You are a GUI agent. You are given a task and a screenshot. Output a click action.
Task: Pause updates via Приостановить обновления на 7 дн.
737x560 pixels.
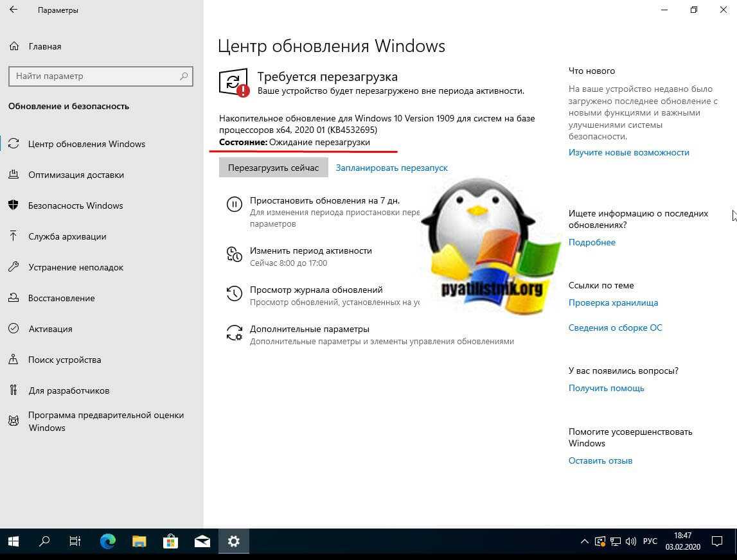pyautogui.click(x=324, y=200)
